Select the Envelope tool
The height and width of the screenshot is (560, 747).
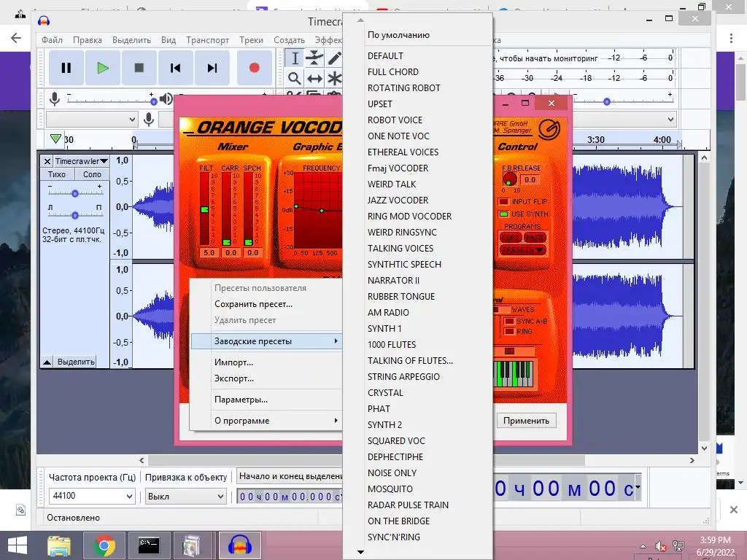[x=314, y=58]
